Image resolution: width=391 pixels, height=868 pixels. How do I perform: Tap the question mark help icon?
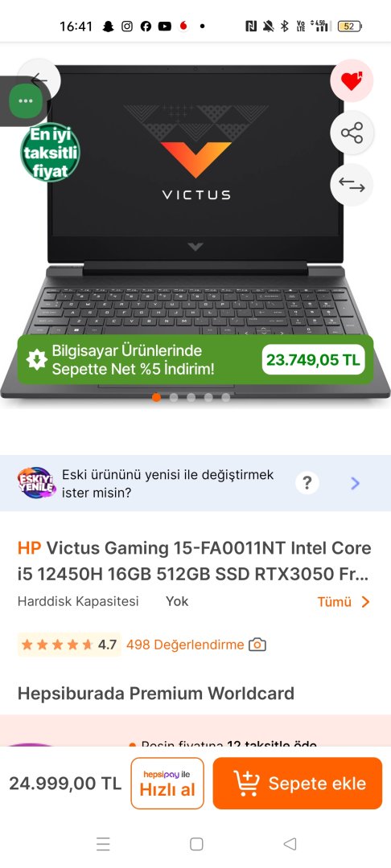tap(307, 483)
